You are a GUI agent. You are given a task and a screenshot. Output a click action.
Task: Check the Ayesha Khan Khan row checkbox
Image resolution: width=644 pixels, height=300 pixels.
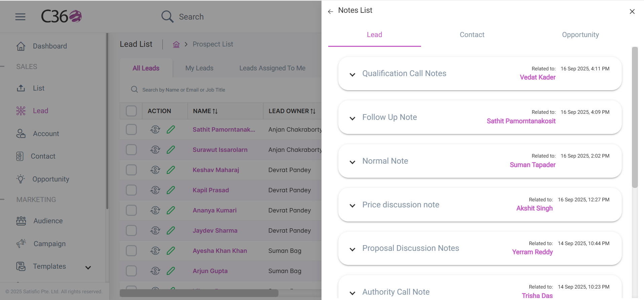click(x=131, y=251)
